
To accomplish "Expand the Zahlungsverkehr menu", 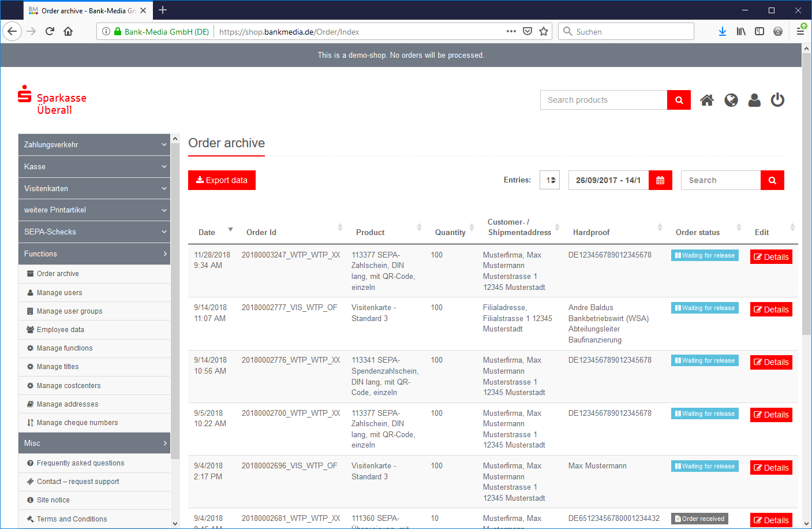I will 95,144.
